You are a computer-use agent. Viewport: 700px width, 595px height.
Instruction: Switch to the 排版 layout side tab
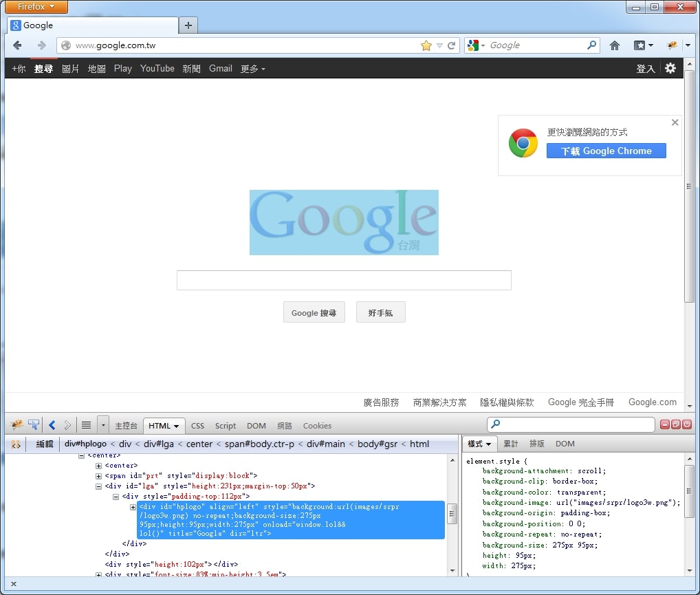[x=536, y=444]
